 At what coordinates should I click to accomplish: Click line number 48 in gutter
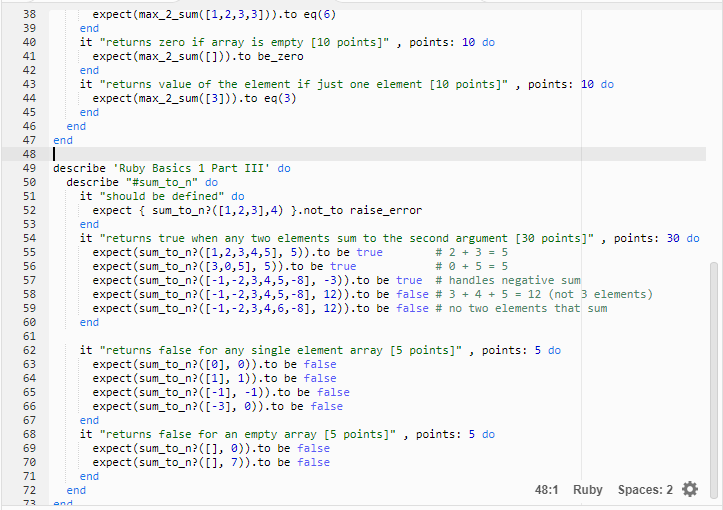click(29, 154)
